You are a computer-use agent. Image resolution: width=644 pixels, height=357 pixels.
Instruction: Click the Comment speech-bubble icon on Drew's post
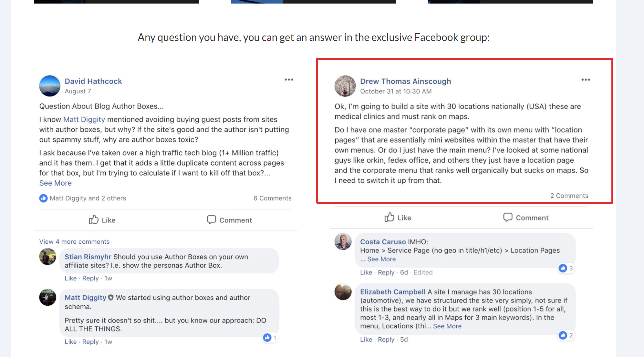508,217
